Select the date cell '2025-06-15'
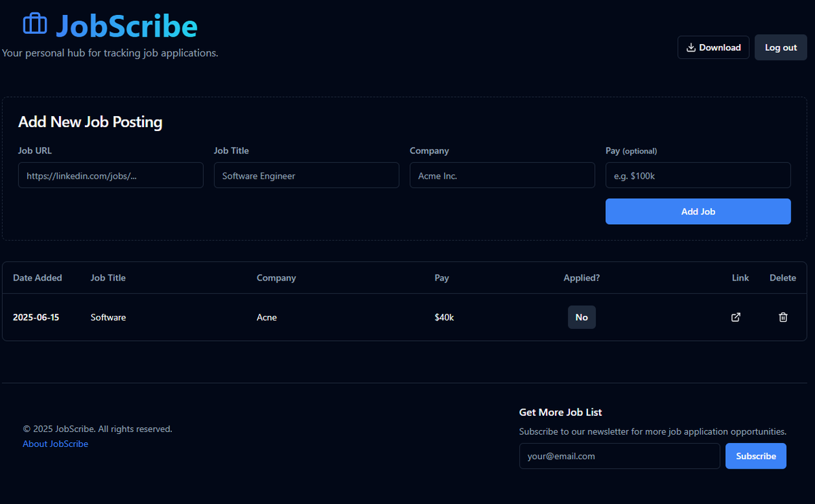This screenshot has width=815, height=504. (36, 317)
